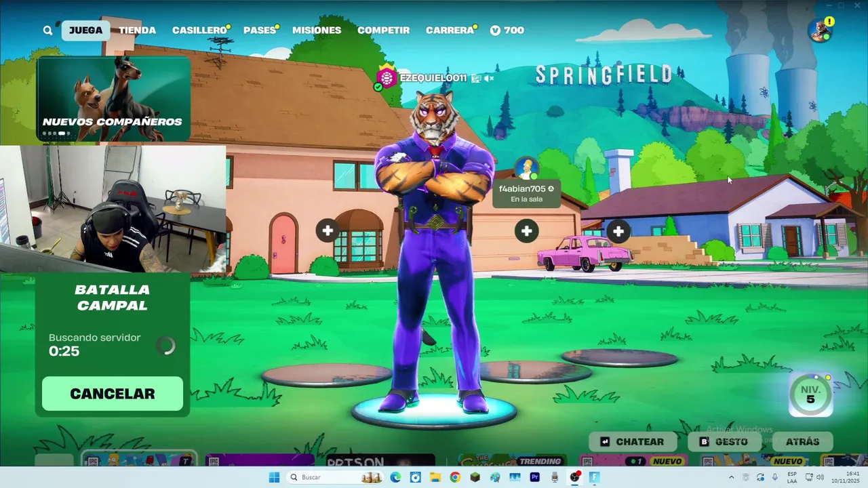Select the JUEGA tab
Screen dimensions: 868x488
(85, 30)
